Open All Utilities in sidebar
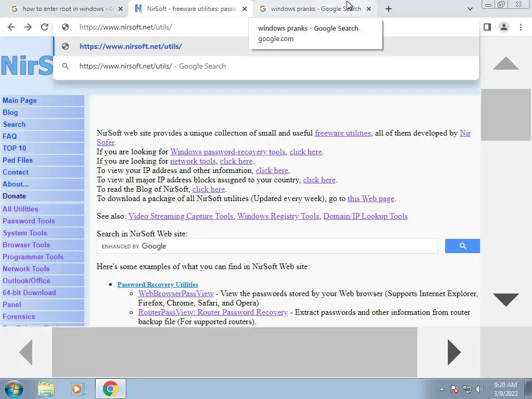The height and width of the screenshot is (399, 532). tap(20, 209)
